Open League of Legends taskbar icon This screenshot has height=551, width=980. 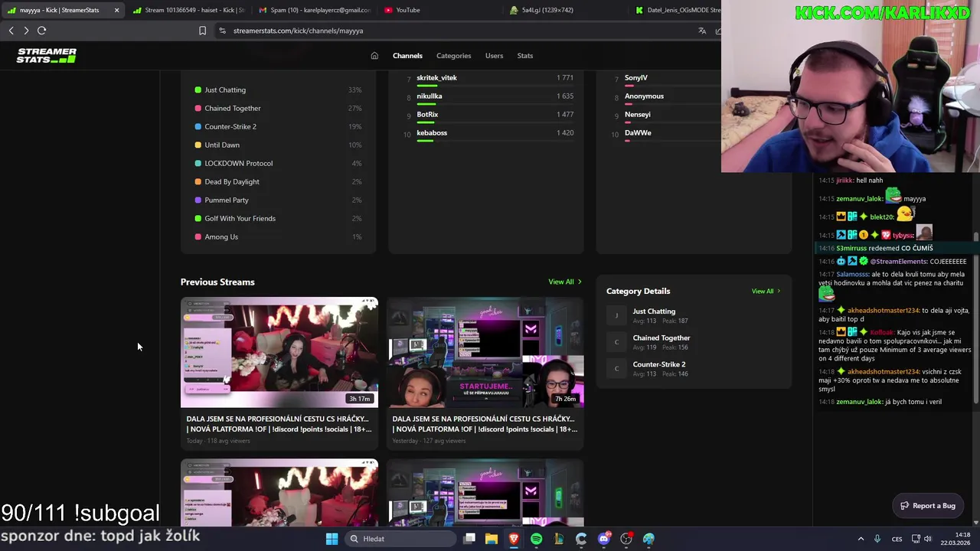[558, 539]
